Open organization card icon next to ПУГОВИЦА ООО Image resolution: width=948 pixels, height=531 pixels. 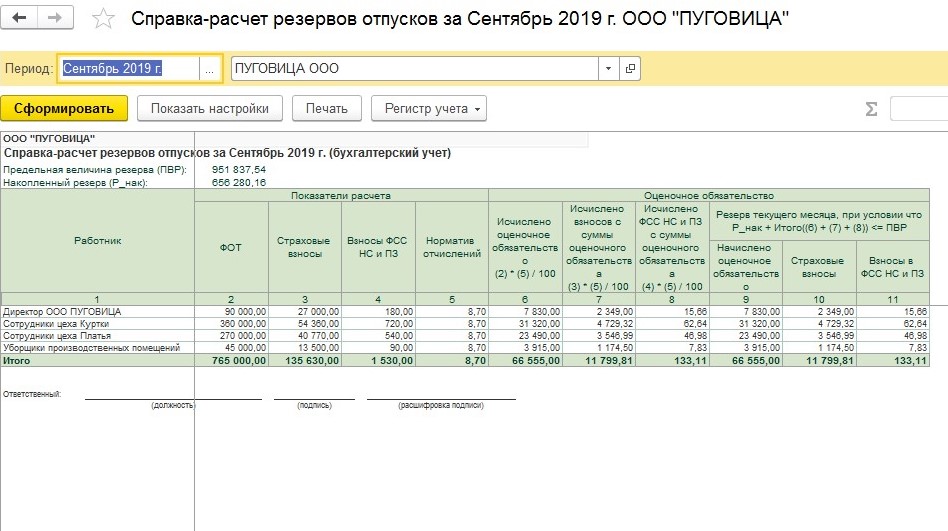(x=629, y=69)
